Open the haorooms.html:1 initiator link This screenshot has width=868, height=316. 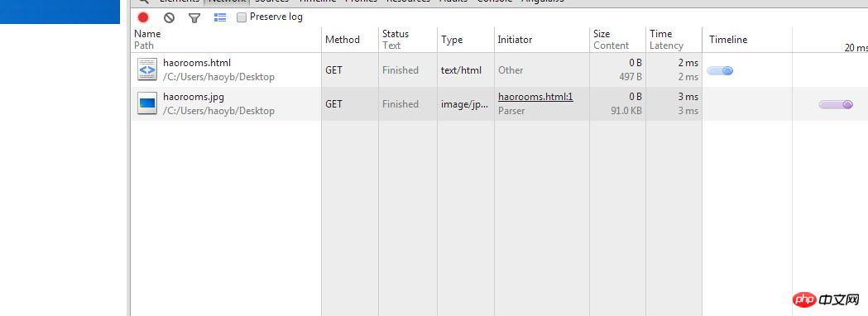pos(535,97)
